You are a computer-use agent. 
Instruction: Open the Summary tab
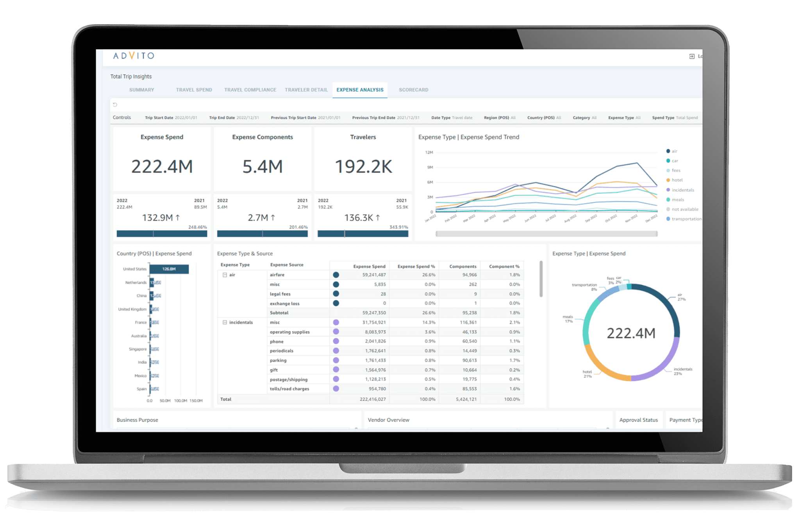[141, 90]
